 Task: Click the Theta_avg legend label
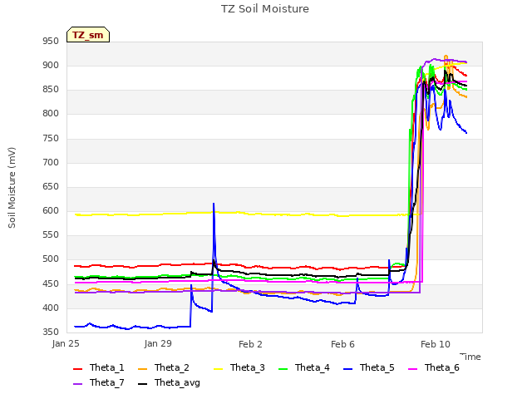[177, 382]
